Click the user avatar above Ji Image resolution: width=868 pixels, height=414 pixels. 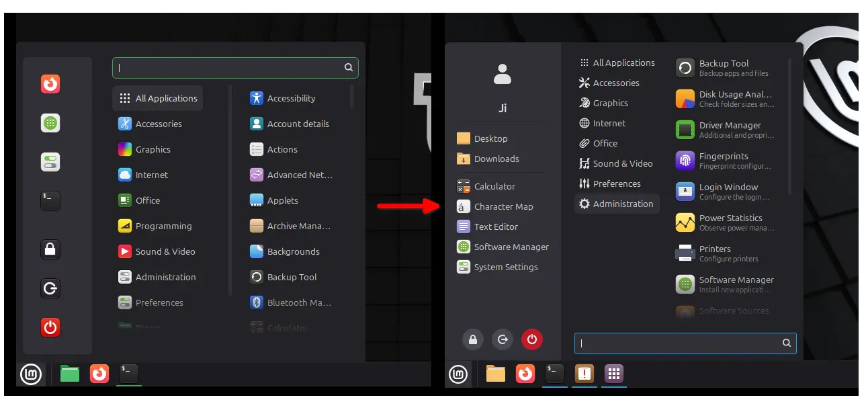[503, 73]
